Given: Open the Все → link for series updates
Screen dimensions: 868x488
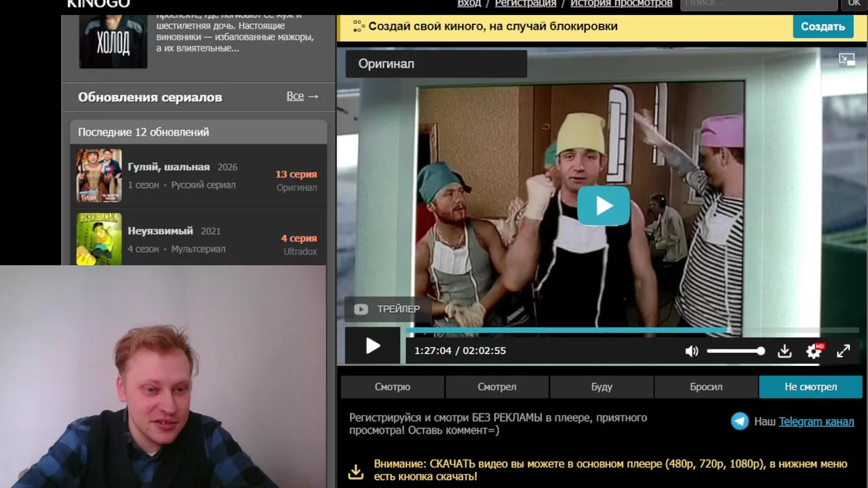Looking at the screenshot, I should 302,96.
